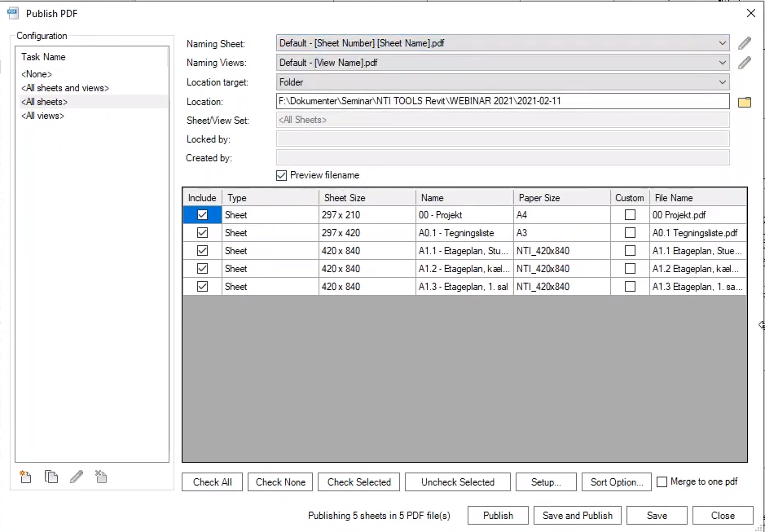Screen dimensions: 765x532
Task: Select the <All sheets and views> task
Action: (x=65, y=88)
